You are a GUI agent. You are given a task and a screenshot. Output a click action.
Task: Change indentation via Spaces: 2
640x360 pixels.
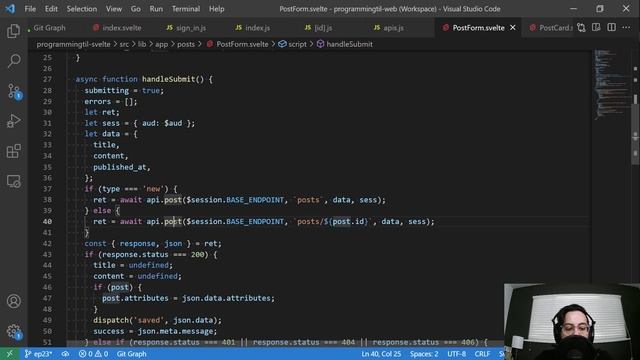(424, 354)
